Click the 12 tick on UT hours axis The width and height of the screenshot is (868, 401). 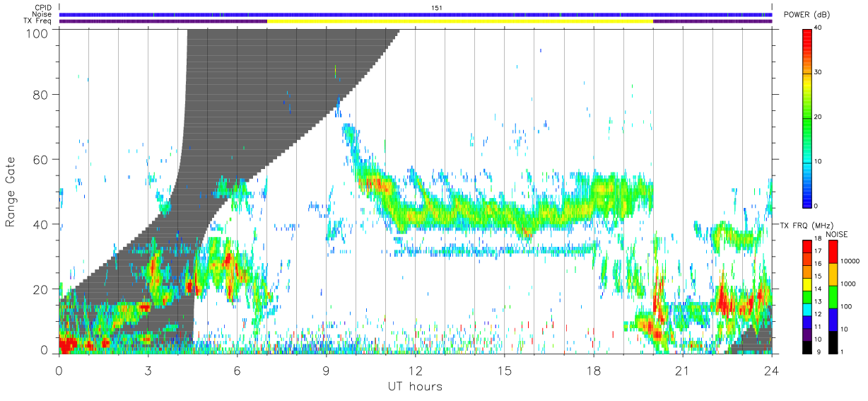[416, 370]
